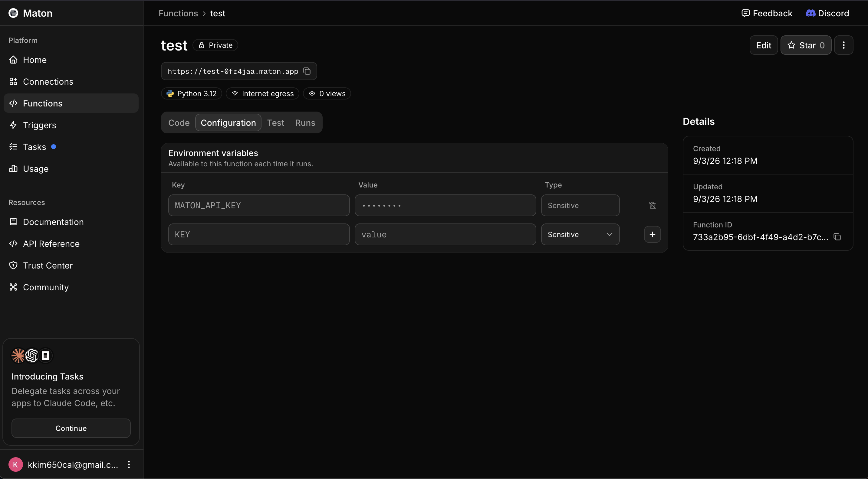Copy the Function ID
868x479 pixels.
tap(837, 237)
